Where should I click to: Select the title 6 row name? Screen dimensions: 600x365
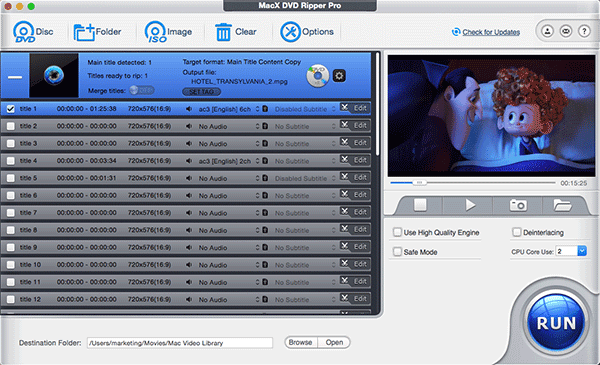[x=28, y=196]
